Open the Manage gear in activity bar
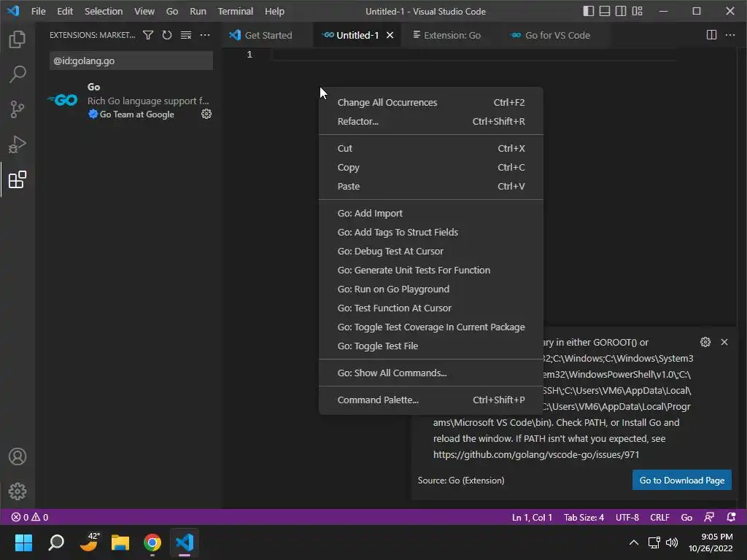 pos(18,491)
